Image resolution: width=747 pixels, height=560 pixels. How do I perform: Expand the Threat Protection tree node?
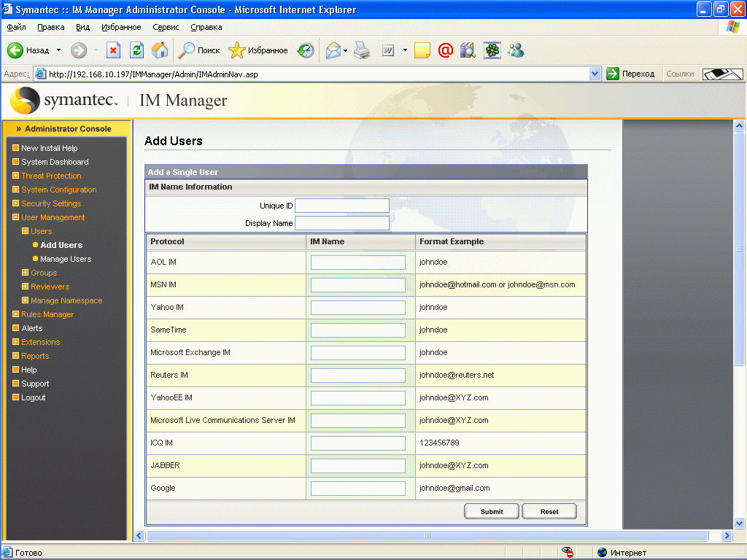15,176
